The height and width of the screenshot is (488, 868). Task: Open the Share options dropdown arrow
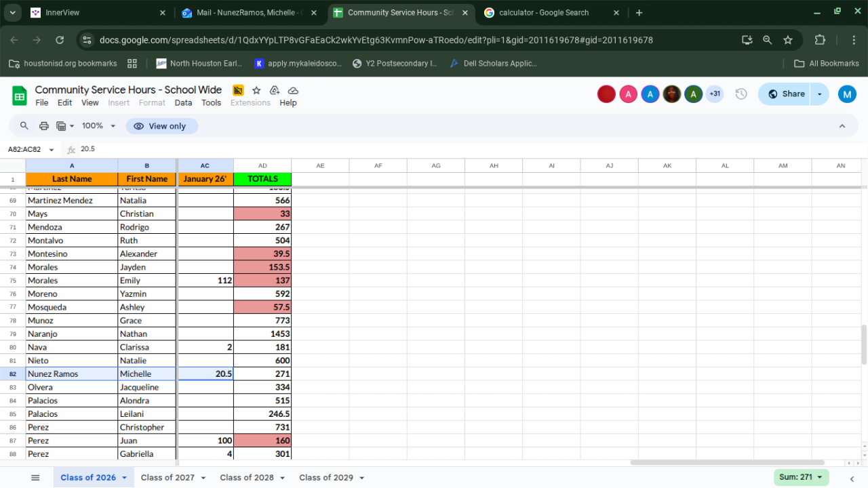click(820, 94)
